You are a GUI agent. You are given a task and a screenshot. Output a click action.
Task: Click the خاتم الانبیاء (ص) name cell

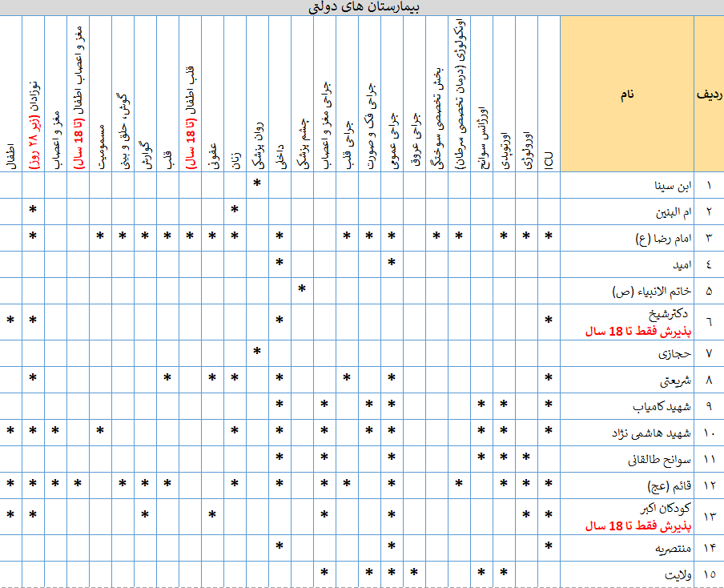(x=626, y=290)
